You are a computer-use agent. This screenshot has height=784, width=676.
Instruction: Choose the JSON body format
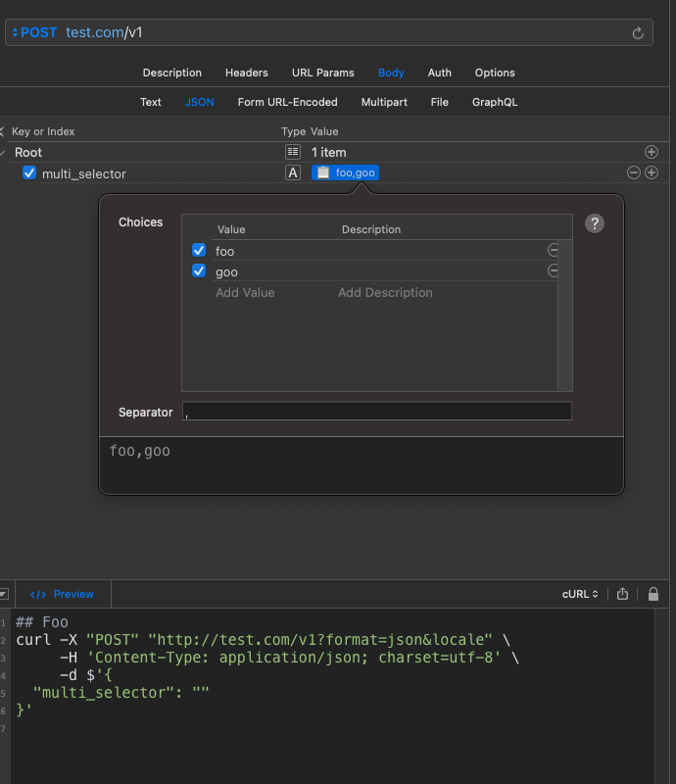click(200, 102)
